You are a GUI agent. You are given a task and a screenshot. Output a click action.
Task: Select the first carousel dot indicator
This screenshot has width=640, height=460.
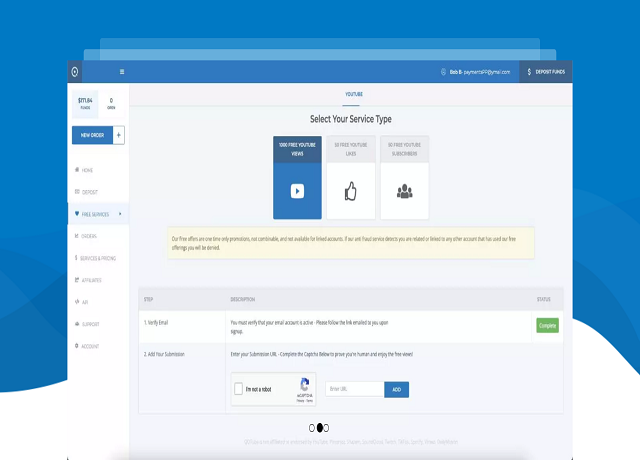(x=312, y=428)
